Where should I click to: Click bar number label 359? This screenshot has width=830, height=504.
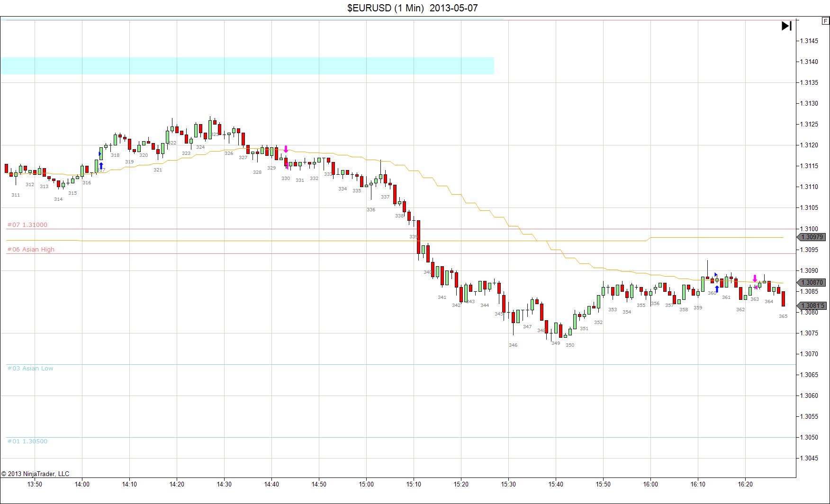tap(698, 308)
